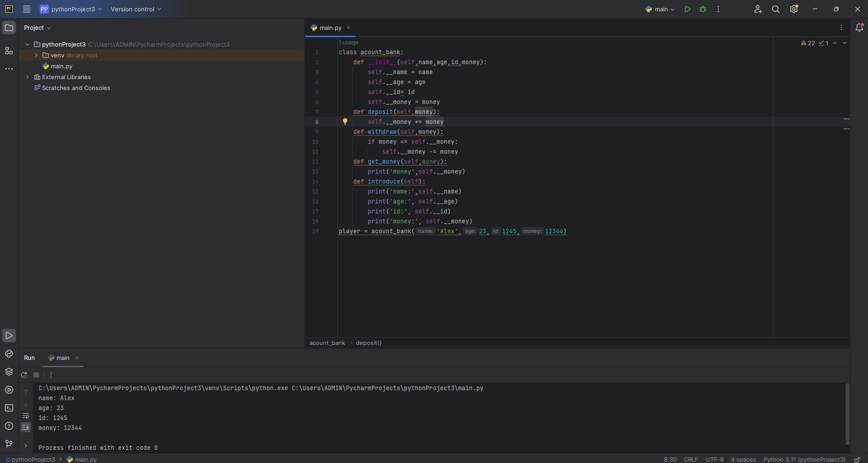Show more tool windows ellipsis
This screenshot has height=463, width=868.
click(x=9, y=69)
